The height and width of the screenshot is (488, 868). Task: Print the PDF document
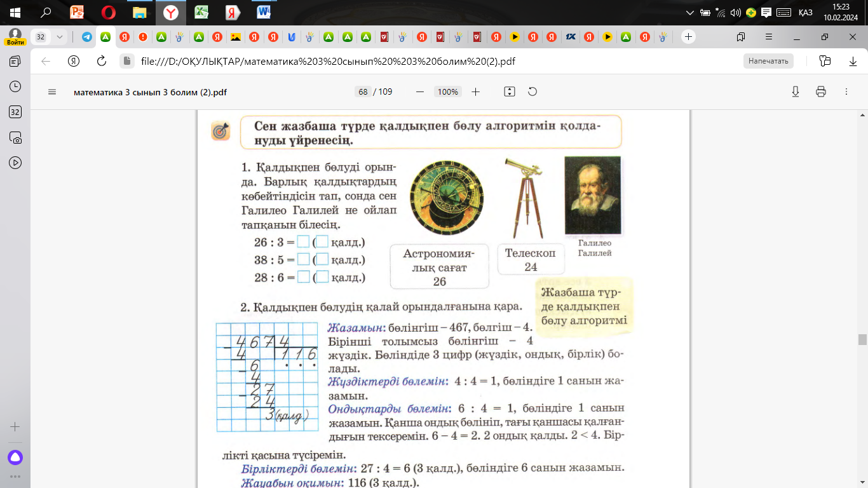coord(821,91)
